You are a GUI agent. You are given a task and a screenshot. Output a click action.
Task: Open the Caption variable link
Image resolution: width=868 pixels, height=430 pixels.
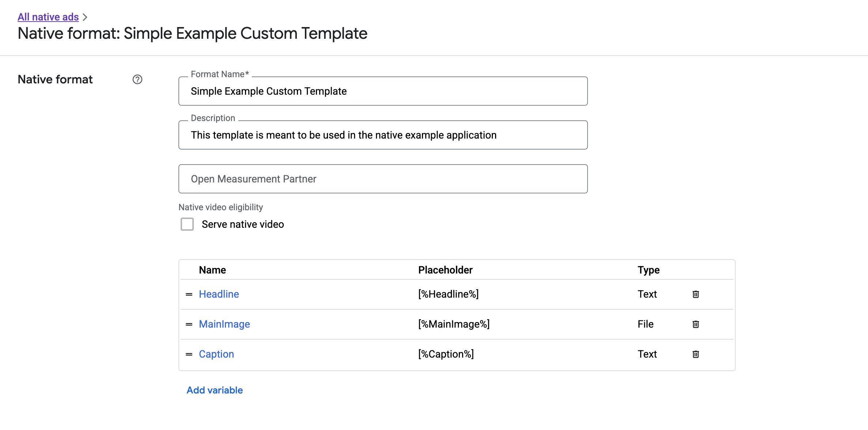216,354
